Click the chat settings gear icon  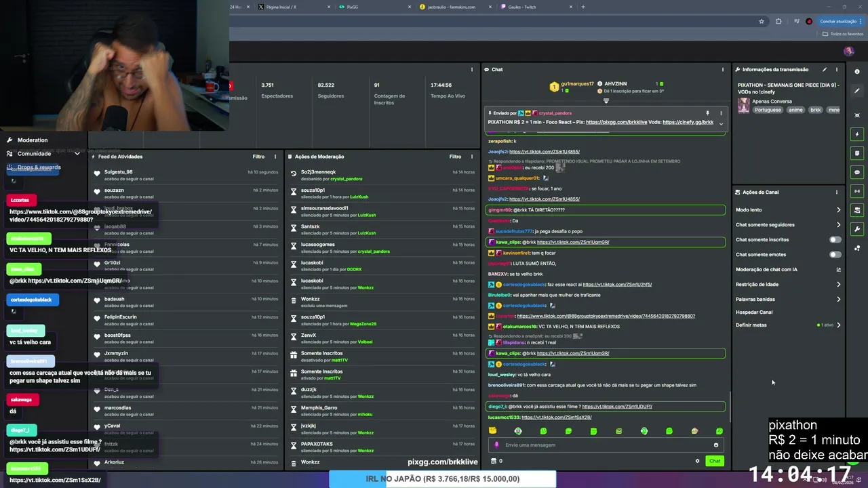coord(697,461)
